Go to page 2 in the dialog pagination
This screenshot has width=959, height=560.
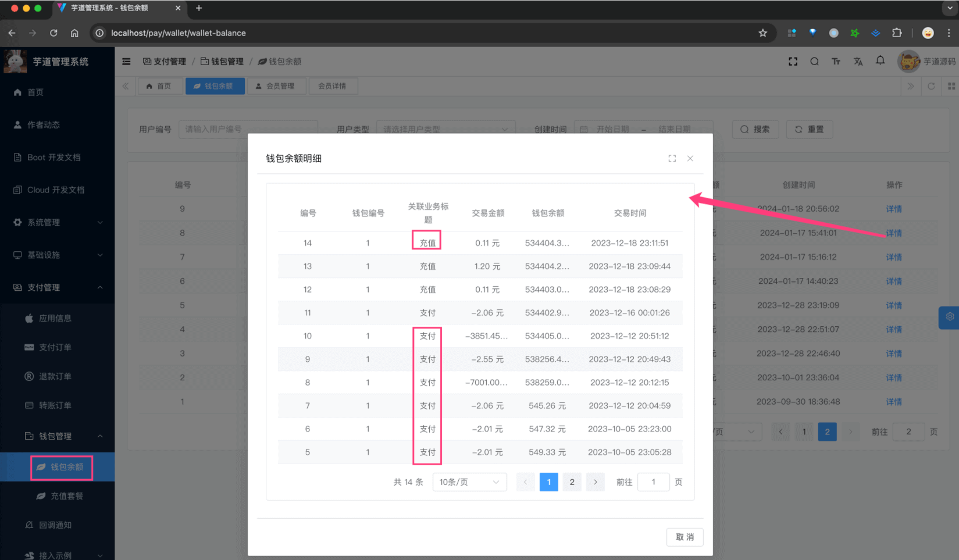tap(572, 482)
